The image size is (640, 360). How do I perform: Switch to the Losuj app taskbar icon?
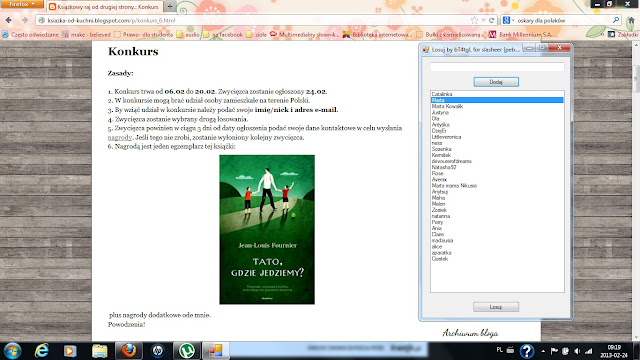[x=216, y=351]
